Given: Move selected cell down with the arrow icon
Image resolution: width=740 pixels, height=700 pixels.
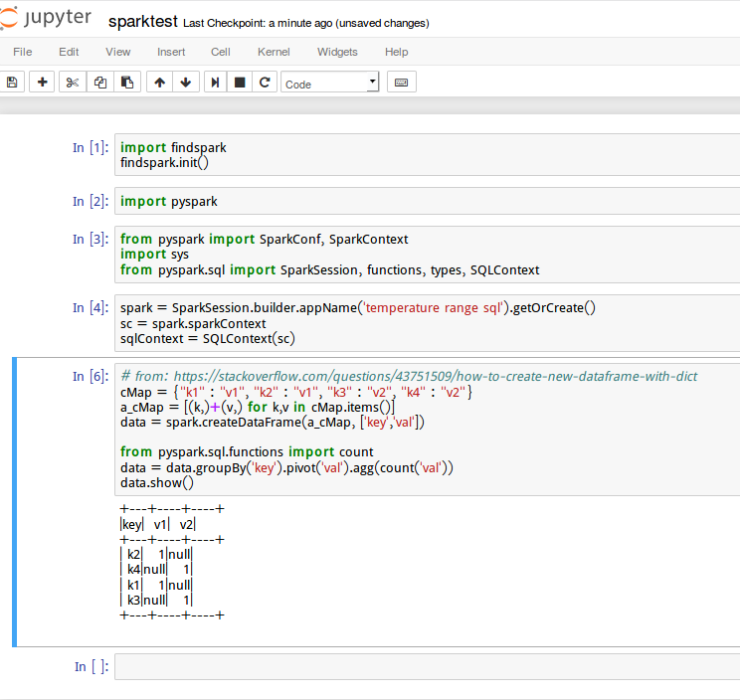Looking at the screenshot, I should pos(186,83).
